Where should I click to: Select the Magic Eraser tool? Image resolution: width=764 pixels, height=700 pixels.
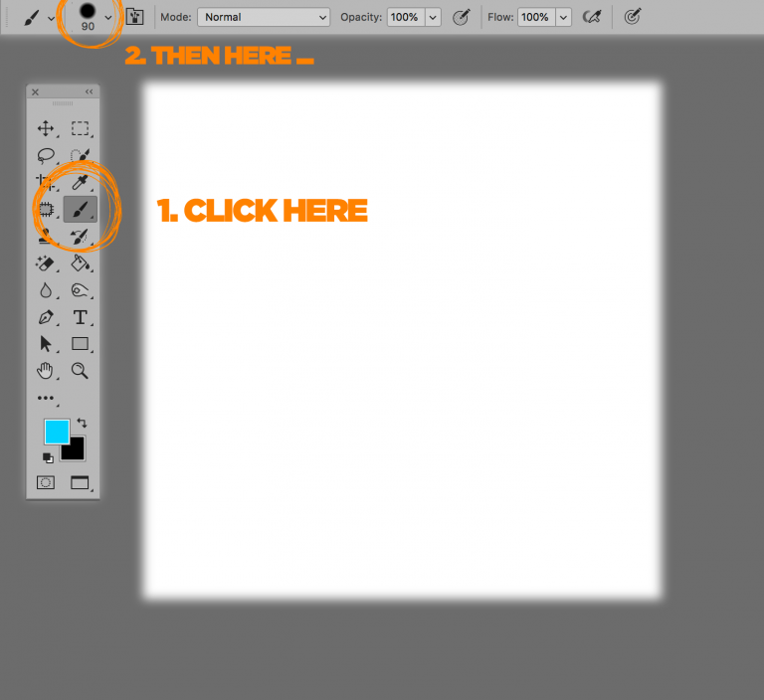[45, 263]
